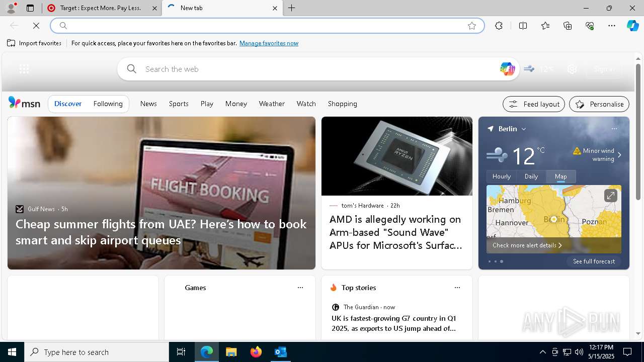644x362 pixels.
Task: Open the Weather menu item
Action: click(272, 104)
